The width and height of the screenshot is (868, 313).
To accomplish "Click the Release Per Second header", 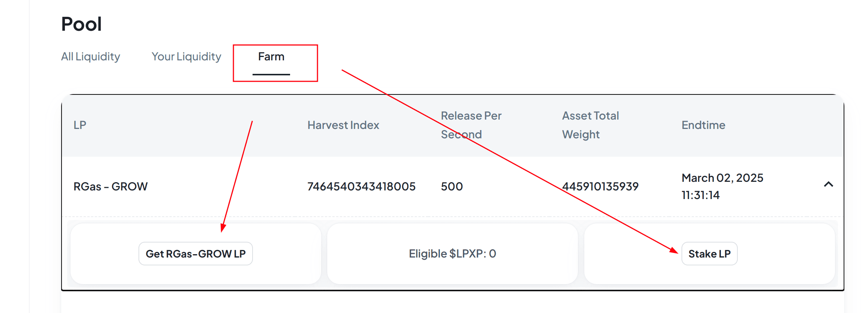I will pos(471,125).
